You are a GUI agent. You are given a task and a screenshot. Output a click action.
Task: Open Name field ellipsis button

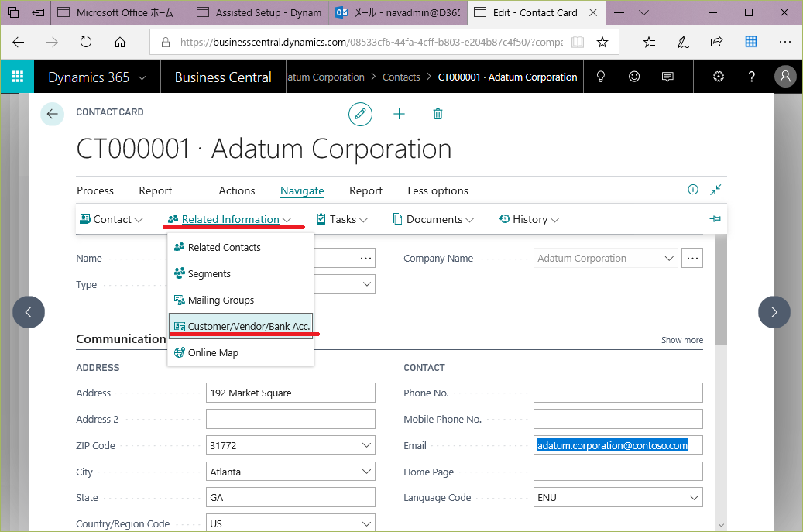(x=365, y=258)
